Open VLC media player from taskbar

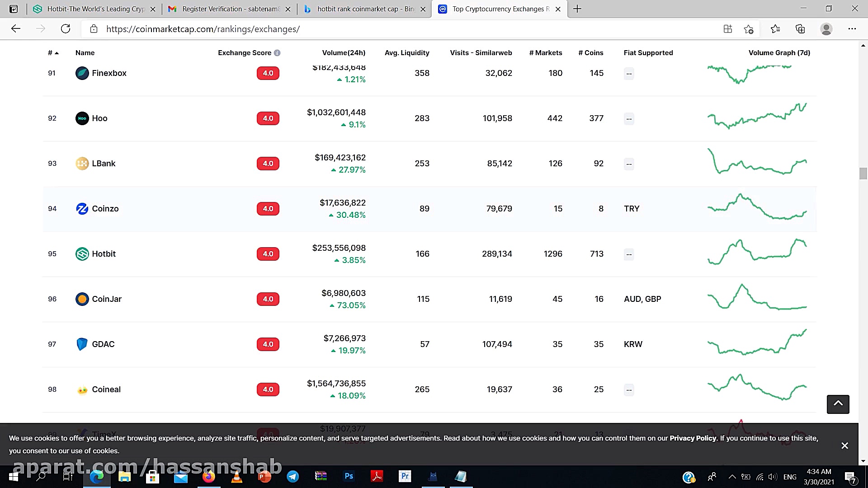236,477
